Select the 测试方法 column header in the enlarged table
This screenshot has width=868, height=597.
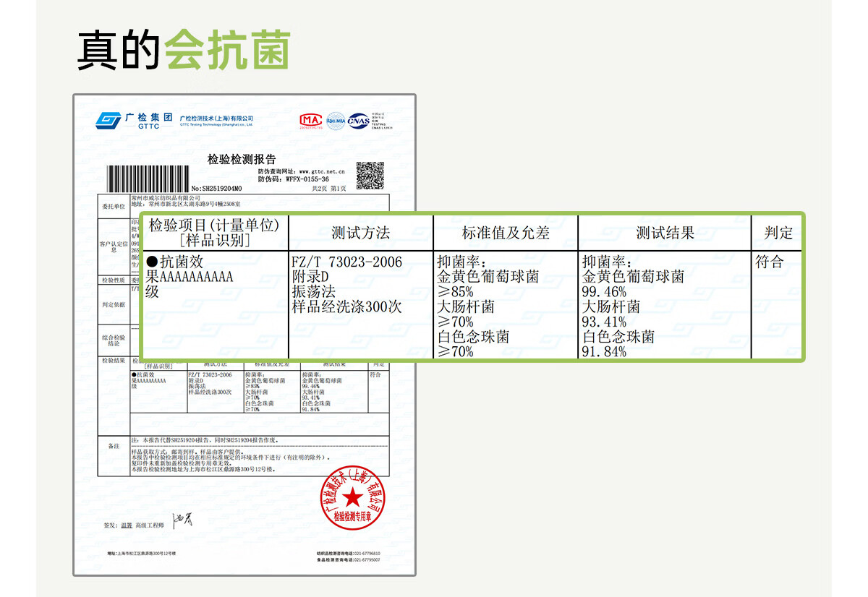point(360,233)
